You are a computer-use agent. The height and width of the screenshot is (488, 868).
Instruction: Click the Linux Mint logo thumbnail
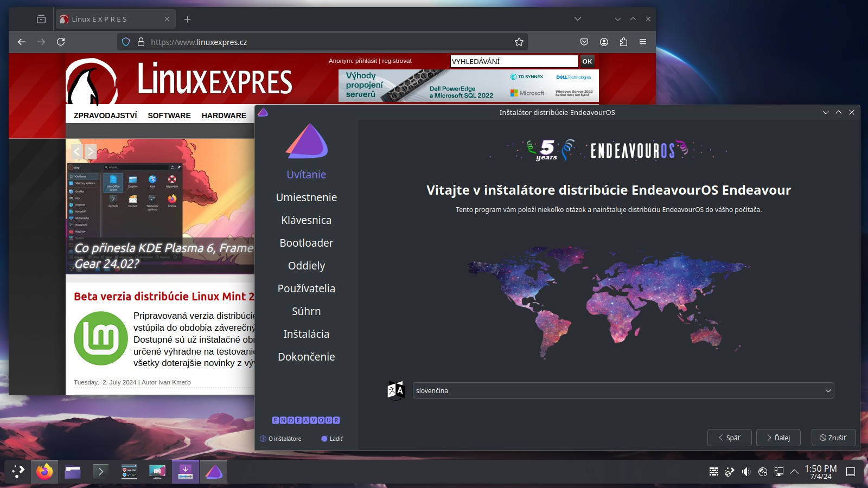point(101,338)
